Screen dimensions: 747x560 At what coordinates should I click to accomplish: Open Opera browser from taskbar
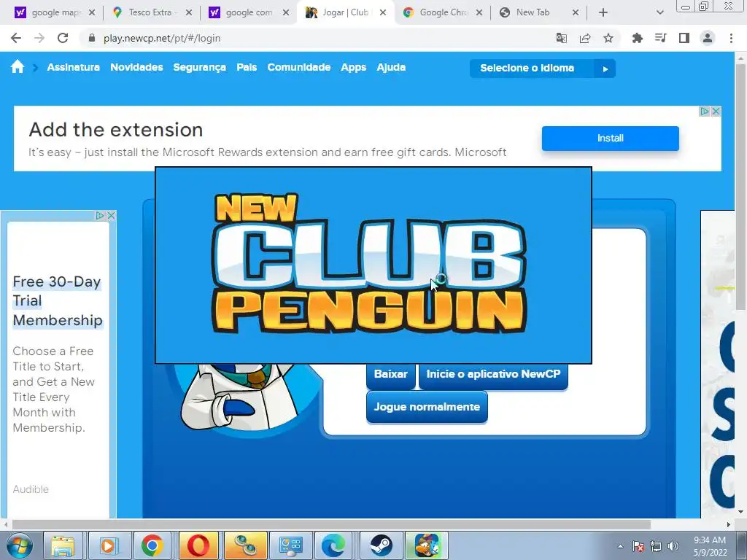click(x=198, y=545)
